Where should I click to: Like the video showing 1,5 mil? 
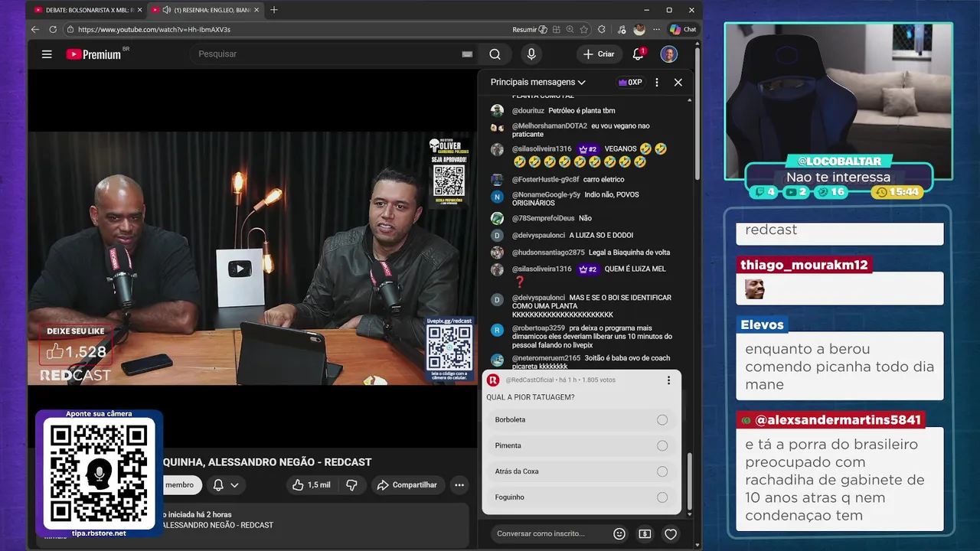coord(311,485)
